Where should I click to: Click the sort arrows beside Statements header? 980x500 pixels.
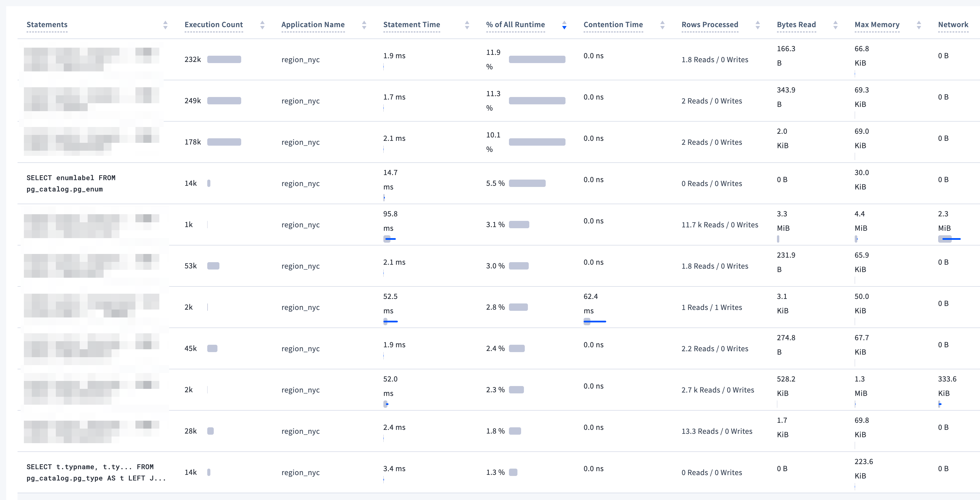coord(165,25)
